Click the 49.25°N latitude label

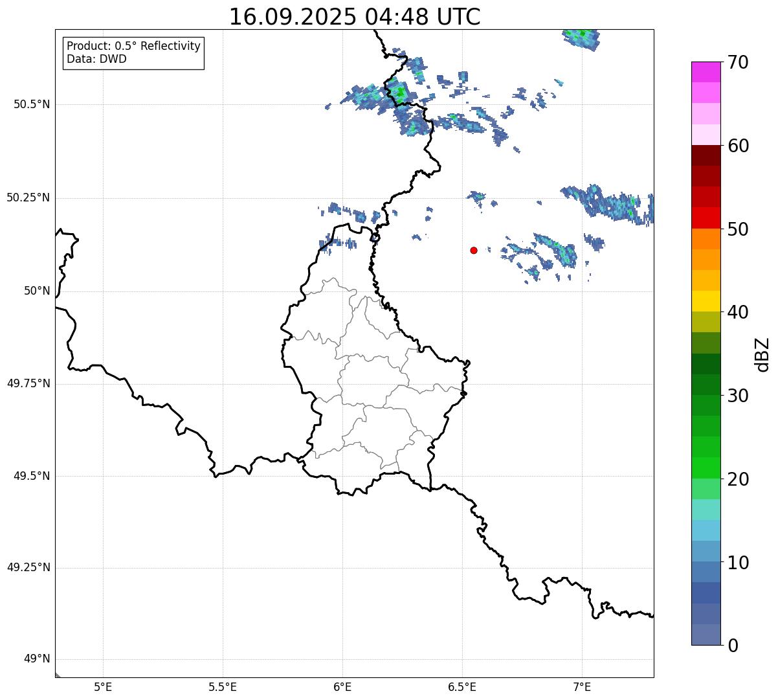[x=28, y=567]
